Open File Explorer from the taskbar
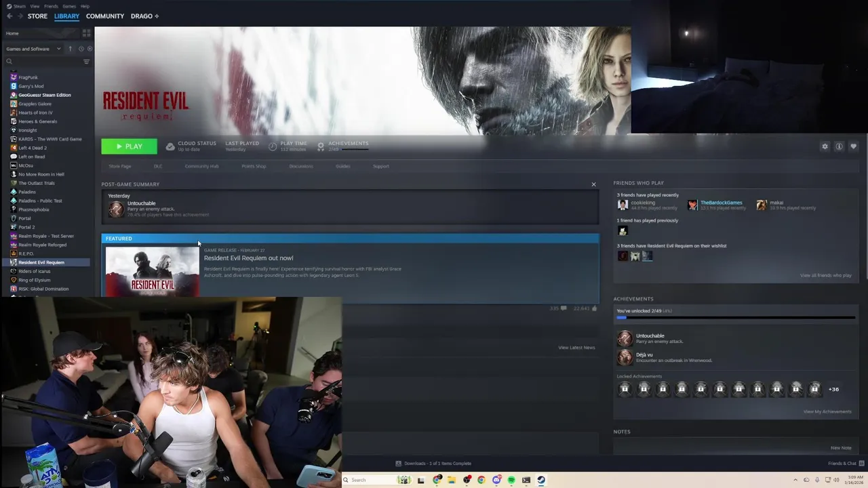This screenshot has height=488, width=868. [x=451, y=480]
